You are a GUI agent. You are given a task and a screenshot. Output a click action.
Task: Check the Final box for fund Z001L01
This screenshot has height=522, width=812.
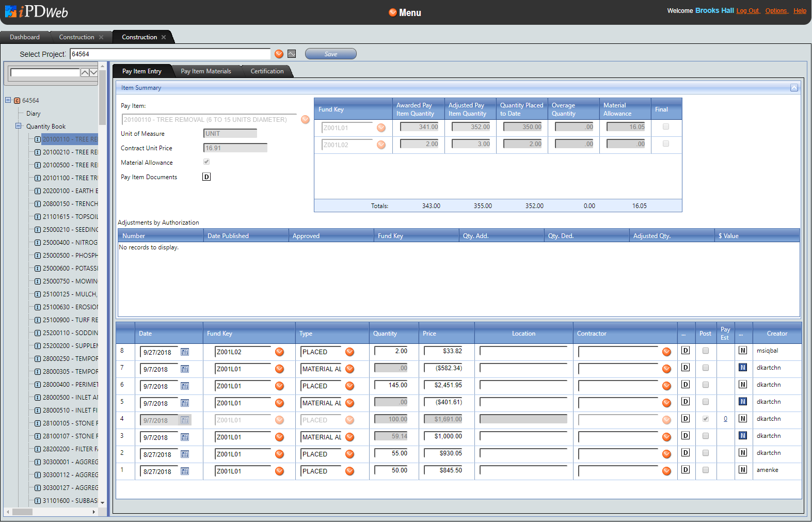pos(666,126)
